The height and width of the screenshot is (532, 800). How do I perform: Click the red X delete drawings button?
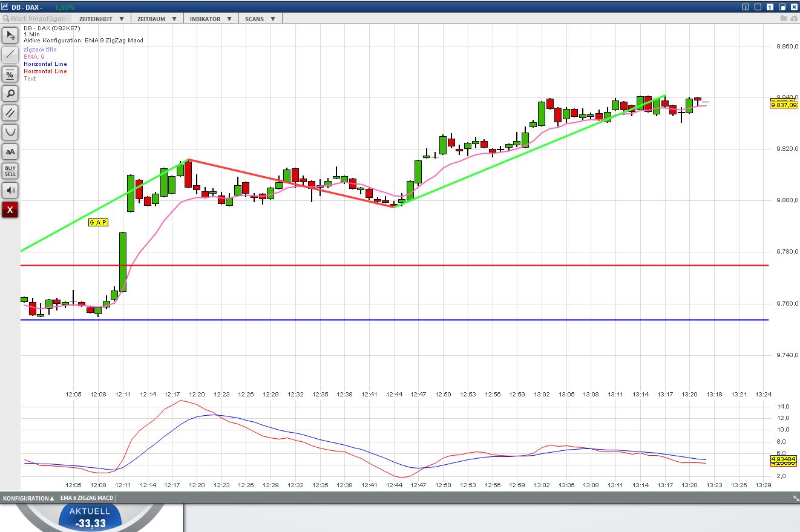[x=10, y=209]
